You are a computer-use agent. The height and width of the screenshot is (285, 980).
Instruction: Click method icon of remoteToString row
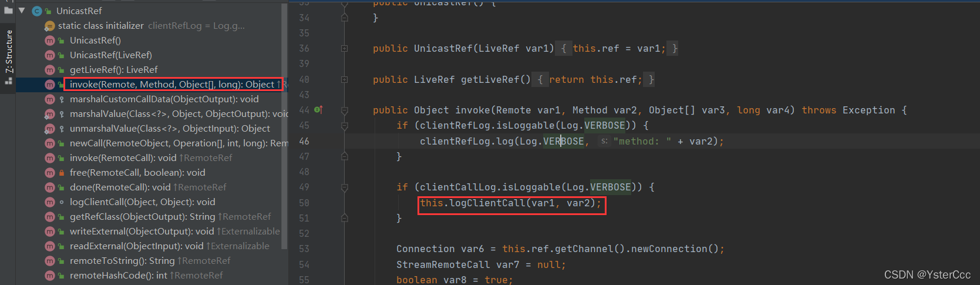tap(50, 261)
